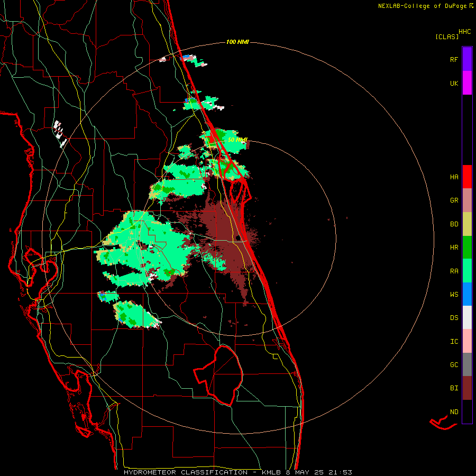Click the BI brown legend swatch
Viewport: 476px width, 476px height.
(467, 388)
